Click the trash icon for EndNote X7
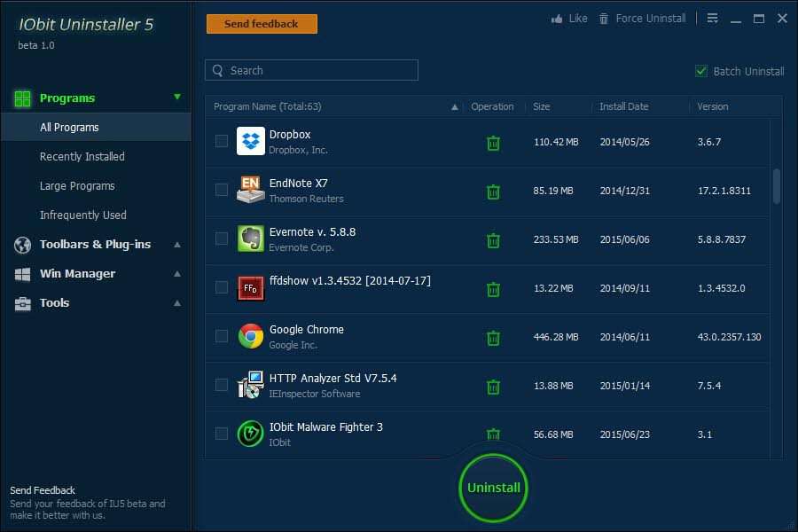The width and height of the screenshot is (798, 532). (x=493, y=192)
